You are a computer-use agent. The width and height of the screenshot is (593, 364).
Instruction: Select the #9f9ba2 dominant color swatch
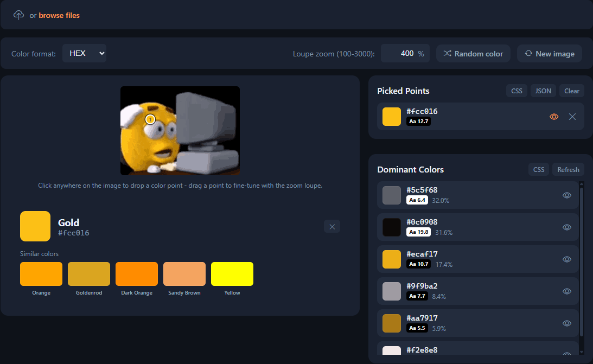[391, 291]
